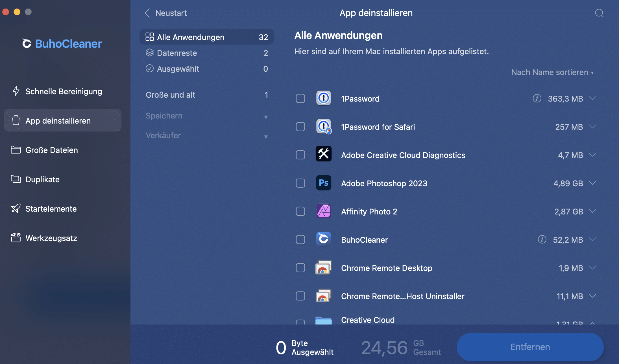Expand Adobe Creative Cloud Diagnostics details chevron
619x364 pixels.
(592, 155)
